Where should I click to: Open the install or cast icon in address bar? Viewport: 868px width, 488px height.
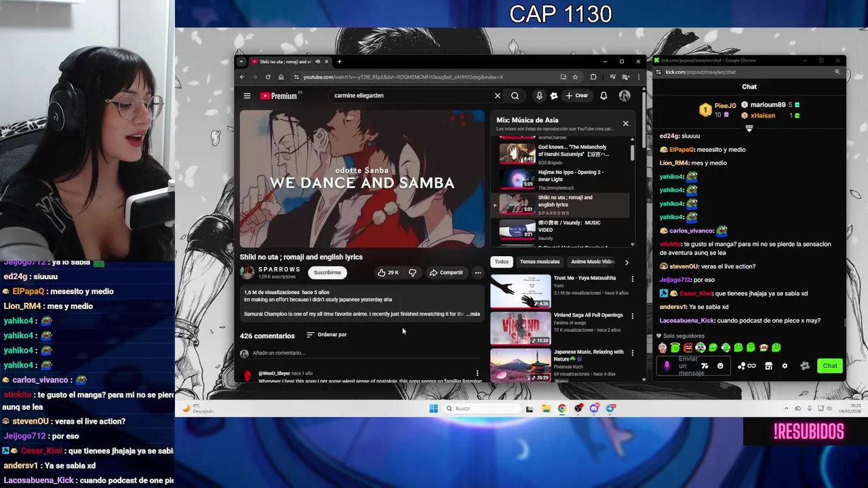(563, 77)
